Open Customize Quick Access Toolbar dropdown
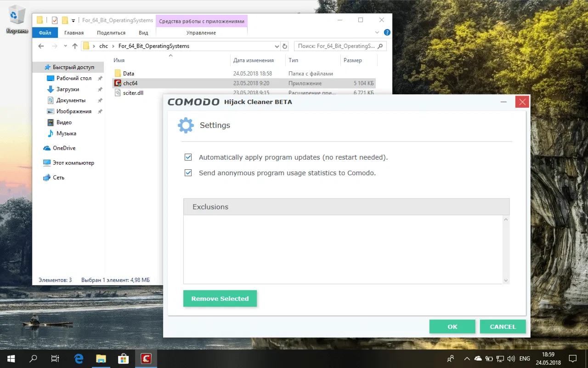This screenshot has height=368, width=588. click(73, 21)
